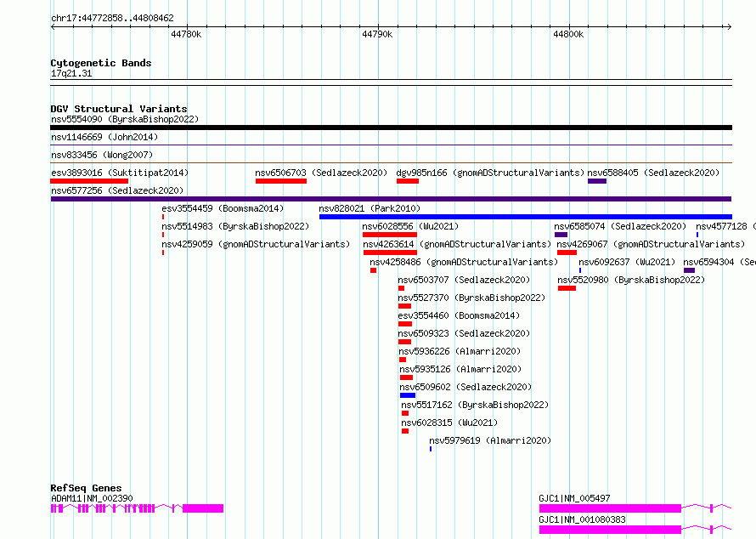Open nsv5520980 (ByrskaBishop2022) label
The width and height of the screenshot is (756, 539).
(631, 280)
